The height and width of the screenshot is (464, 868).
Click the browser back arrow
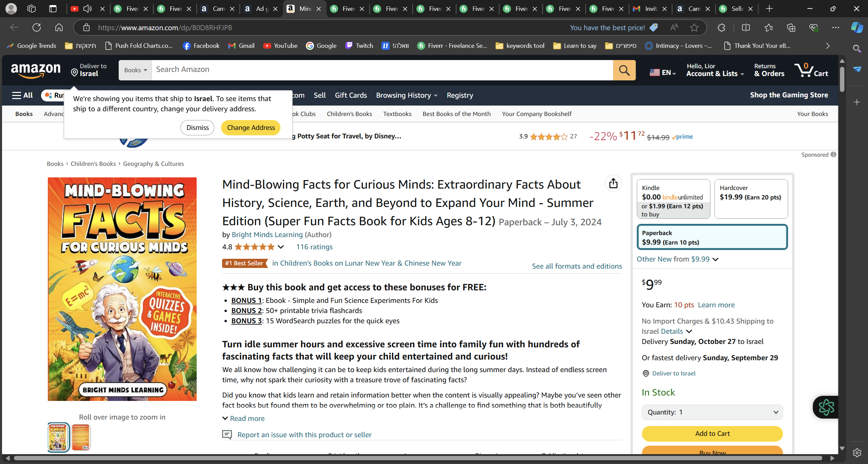(14, 27)
